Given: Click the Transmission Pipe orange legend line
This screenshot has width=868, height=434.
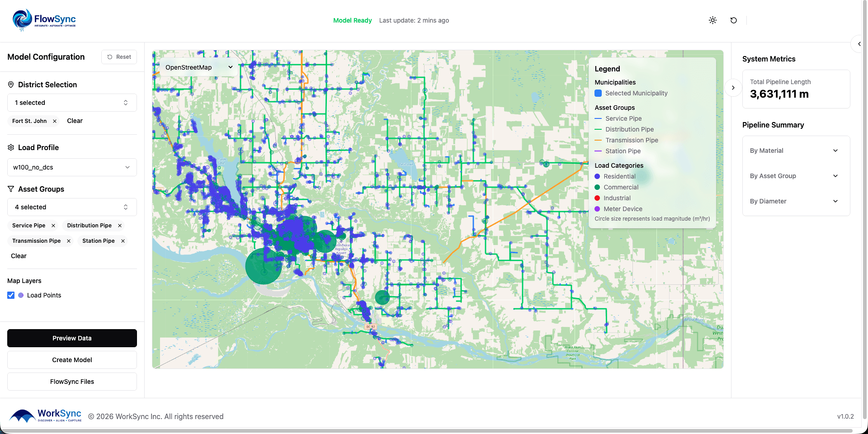Looking at the screenshot, I should (598, 140).
